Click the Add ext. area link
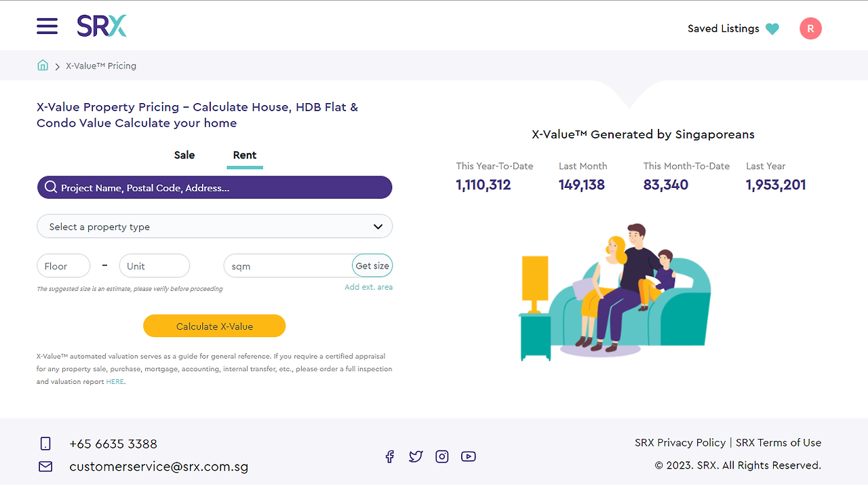Viewport: 868px width, 485px height. click(368, 287)
